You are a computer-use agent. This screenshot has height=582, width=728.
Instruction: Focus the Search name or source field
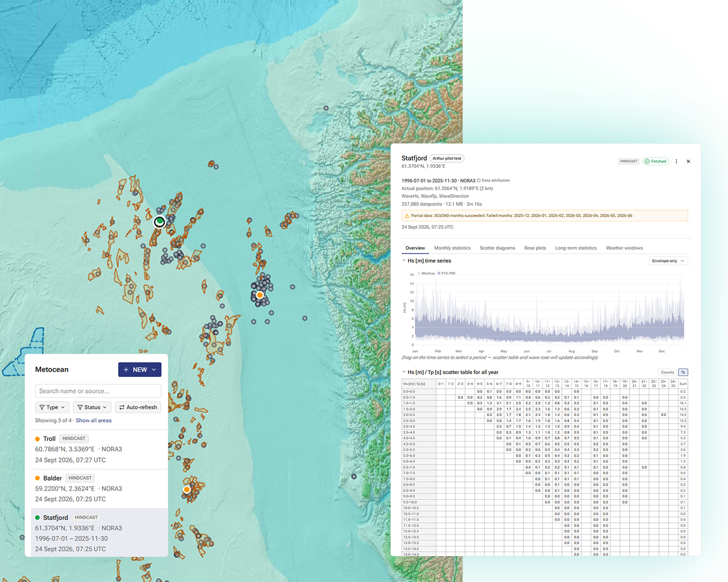click(x=98, y=391)
